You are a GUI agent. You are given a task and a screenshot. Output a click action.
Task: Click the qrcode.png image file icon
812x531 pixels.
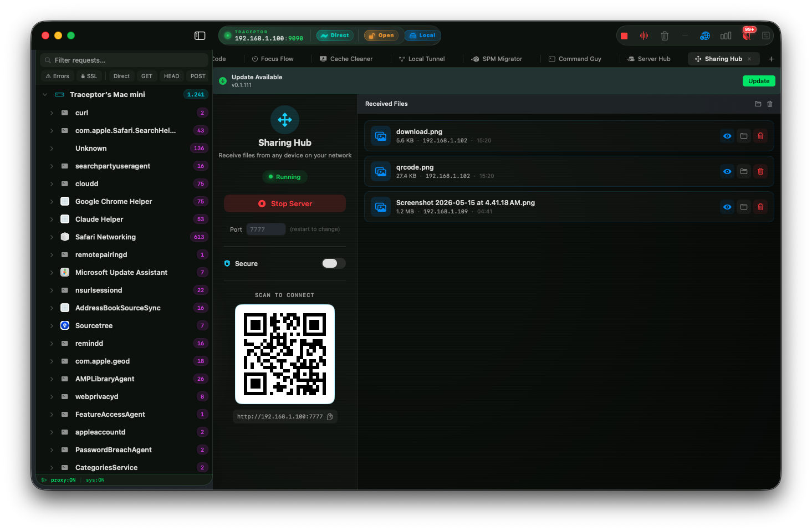(x=381, y=171)
